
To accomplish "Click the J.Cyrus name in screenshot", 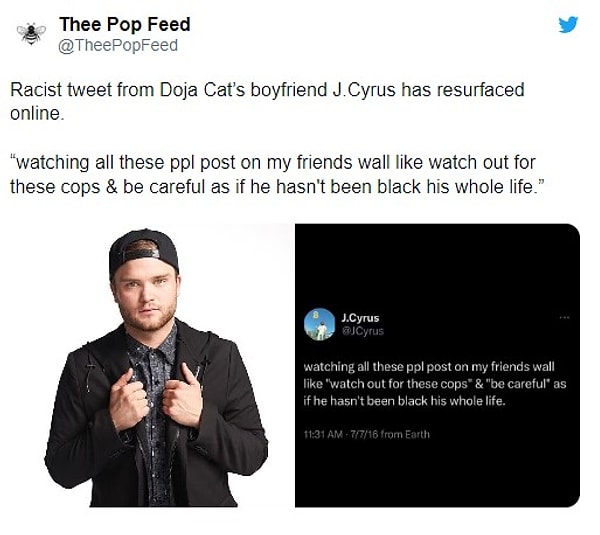I will pyautogui.click(x=360, y=318).
